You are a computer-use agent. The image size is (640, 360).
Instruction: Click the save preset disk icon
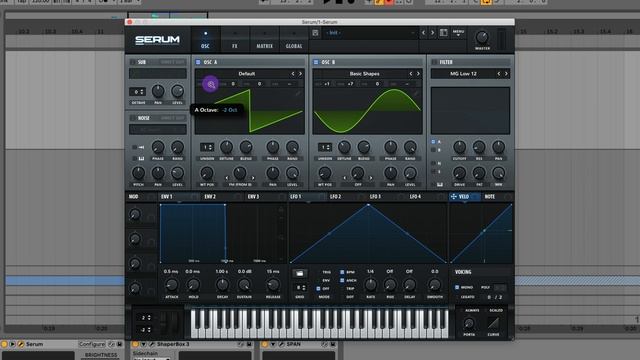[x=315, y=33]
